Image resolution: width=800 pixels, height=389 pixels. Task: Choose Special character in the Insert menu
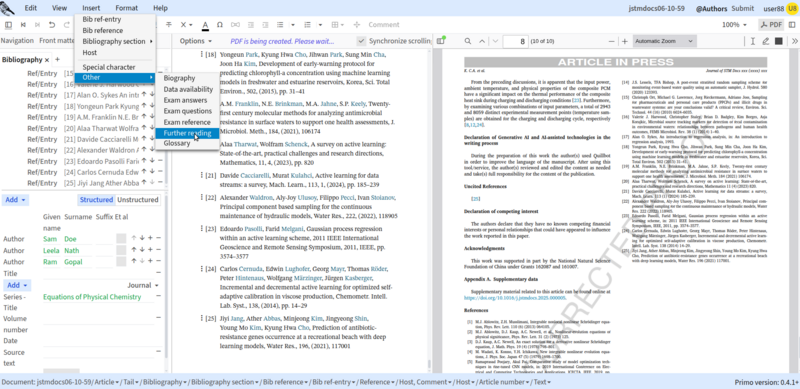pyautogui.click(x=109, y=67)
